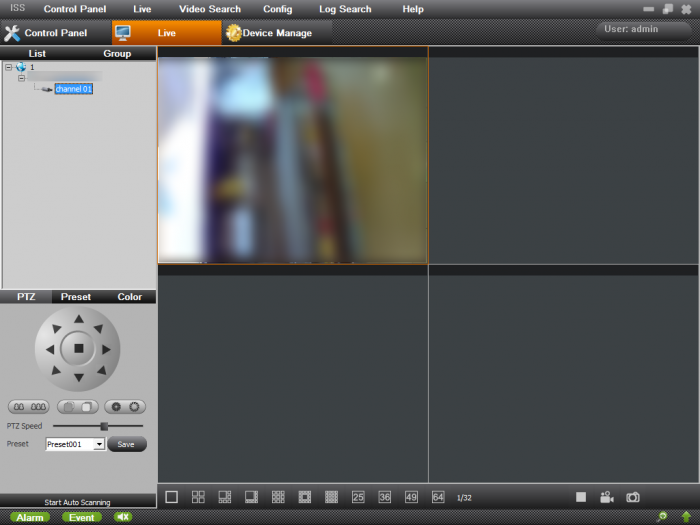Image resolution: width=700 pixels, height=525 pixels.
Task: Switch to the Live tab
Action: 167,33
